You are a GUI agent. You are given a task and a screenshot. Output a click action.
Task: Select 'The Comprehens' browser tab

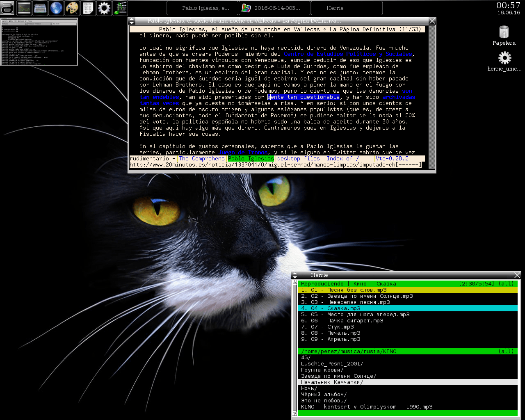coord(202,159)
